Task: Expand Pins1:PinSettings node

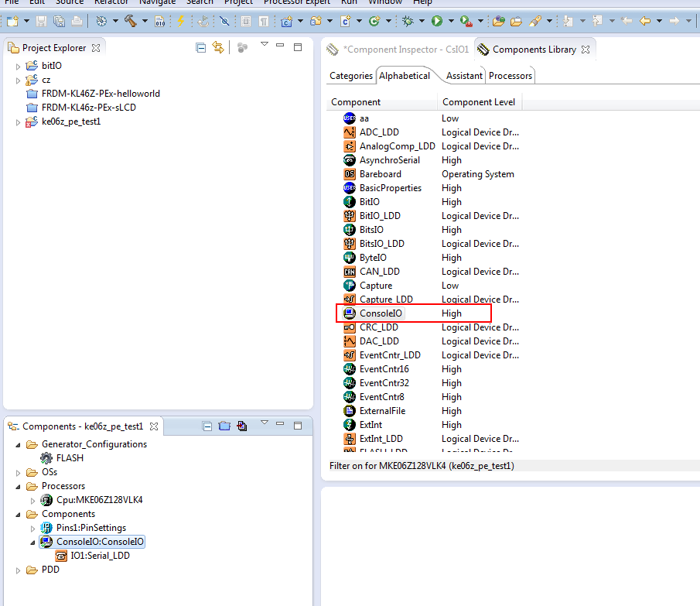Action: [x=32, y=529]
